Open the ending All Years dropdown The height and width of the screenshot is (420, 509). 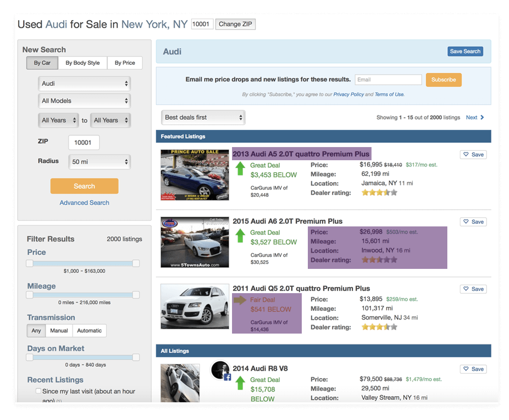[x=110, y=120]
